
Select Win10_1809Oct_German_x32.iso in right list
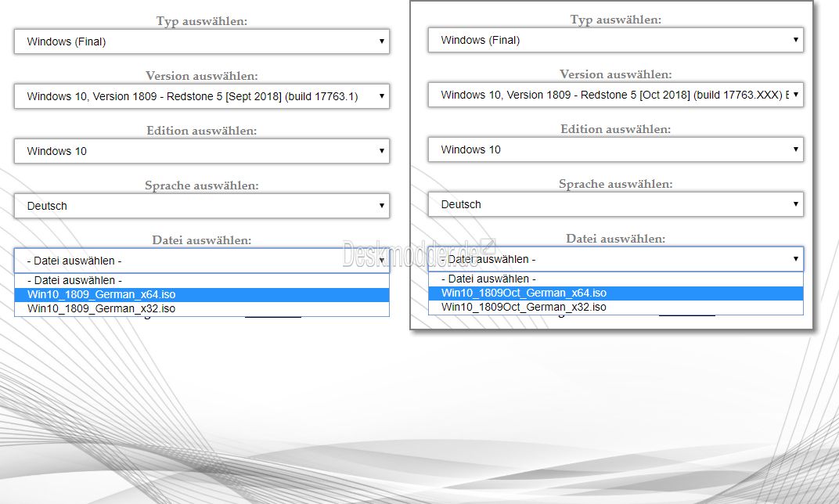point(616,307)
